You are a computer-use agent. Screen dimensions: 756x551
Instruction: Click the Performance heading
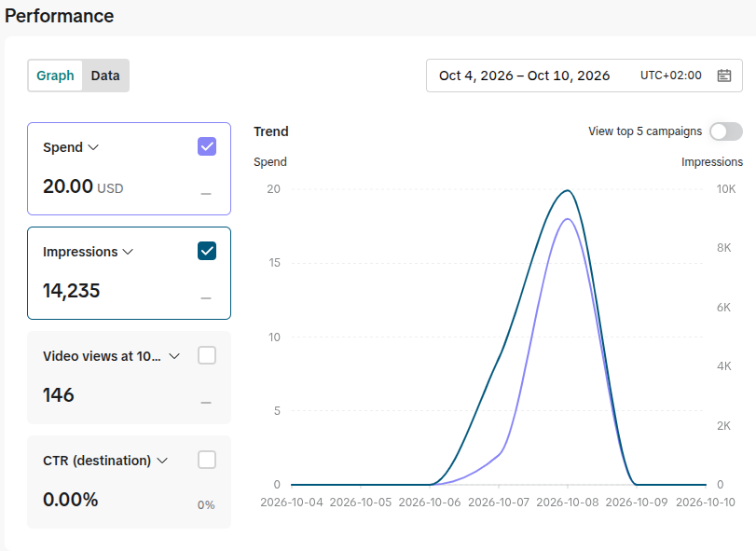(60, 16)
